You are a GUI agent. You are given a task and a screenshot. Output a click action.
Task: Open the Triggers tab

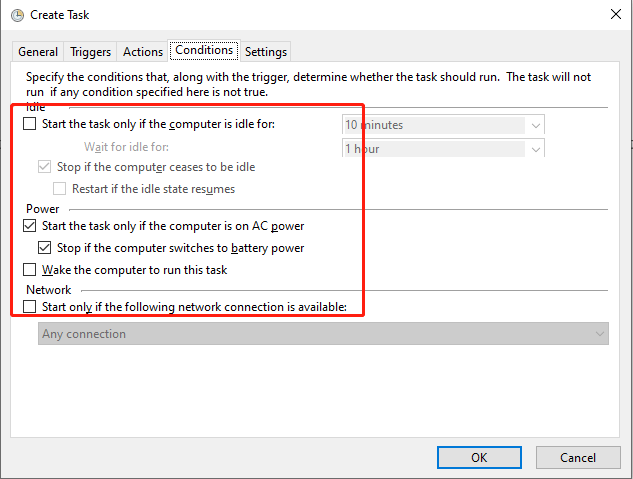(x=90, y=52)
